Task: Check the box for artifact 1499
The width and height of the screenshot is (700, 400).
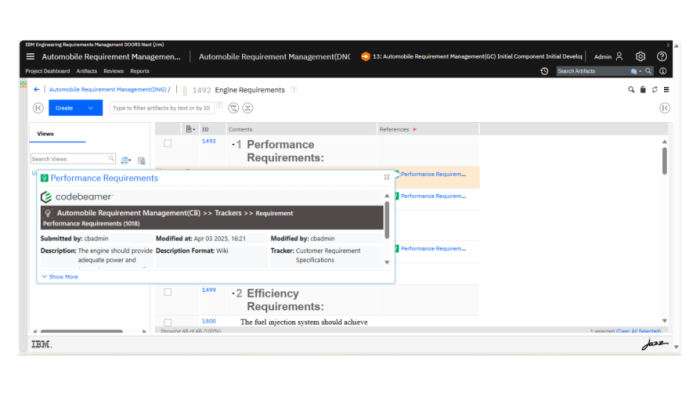Action: [168, 292]
